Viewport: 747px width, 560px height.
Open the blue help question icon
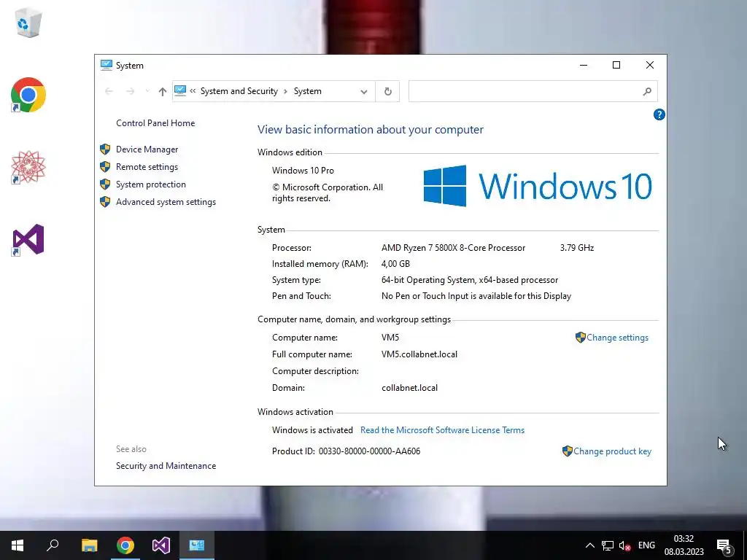[659, 114]
